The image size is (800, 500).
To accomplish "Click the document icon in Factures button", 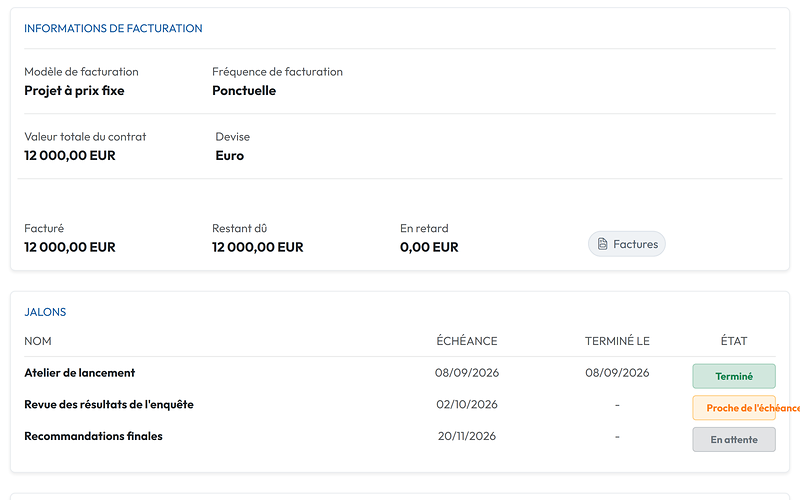I will pos(603,244).
